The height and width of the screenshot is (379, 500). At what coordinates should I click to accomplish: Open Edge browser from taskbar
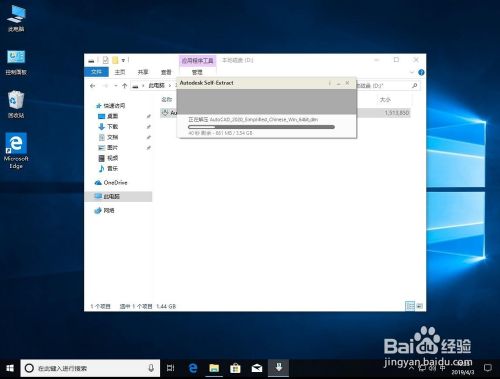[x=193, y=368]
